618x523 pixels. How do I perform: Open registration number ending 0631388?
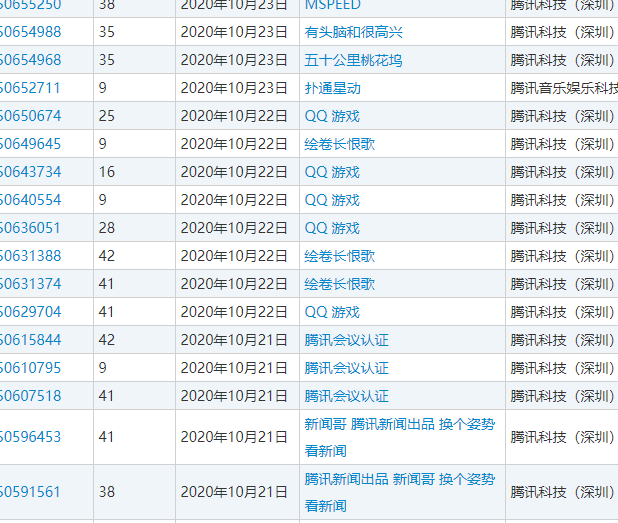coord(30,256)
